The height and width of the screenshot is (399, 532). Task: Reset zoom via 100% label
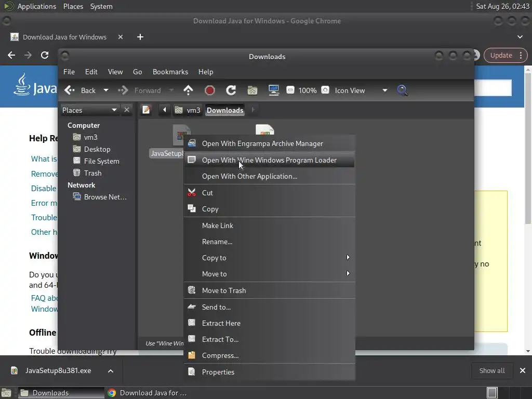[x=308, y=90]
